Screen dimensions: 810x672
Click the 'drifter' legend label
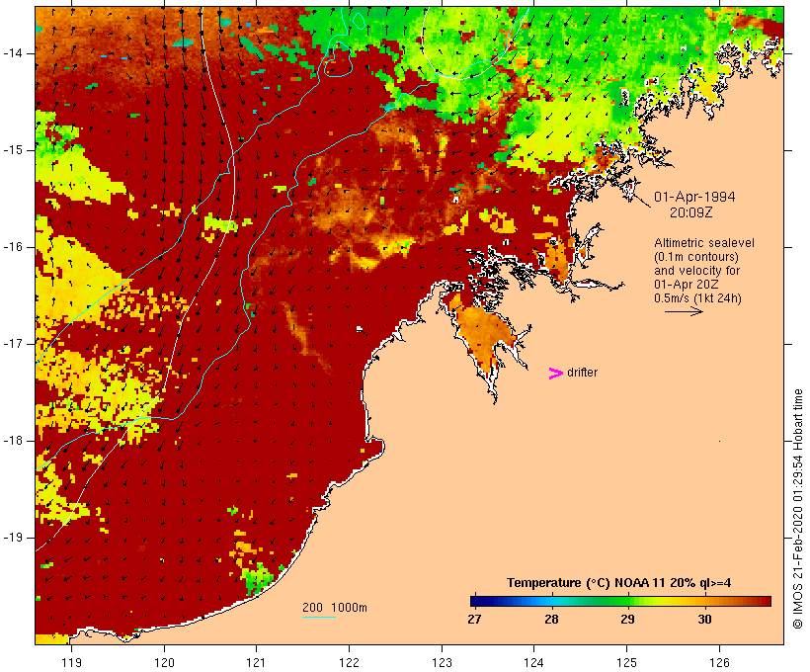582,373
